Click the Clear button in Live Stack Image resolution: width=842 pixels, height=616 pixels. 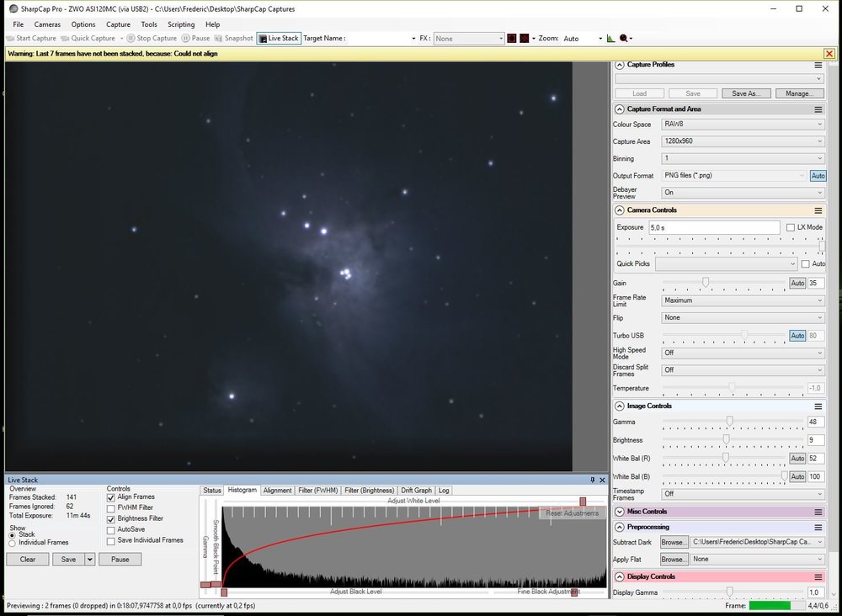coord(28,560)
